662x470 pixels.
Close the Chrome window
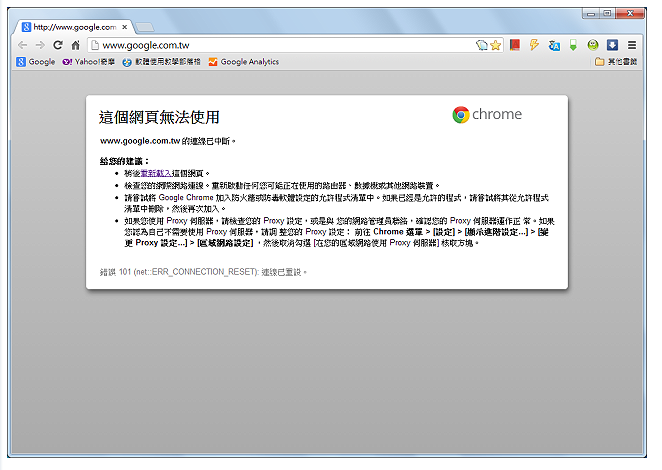point(630,14)
